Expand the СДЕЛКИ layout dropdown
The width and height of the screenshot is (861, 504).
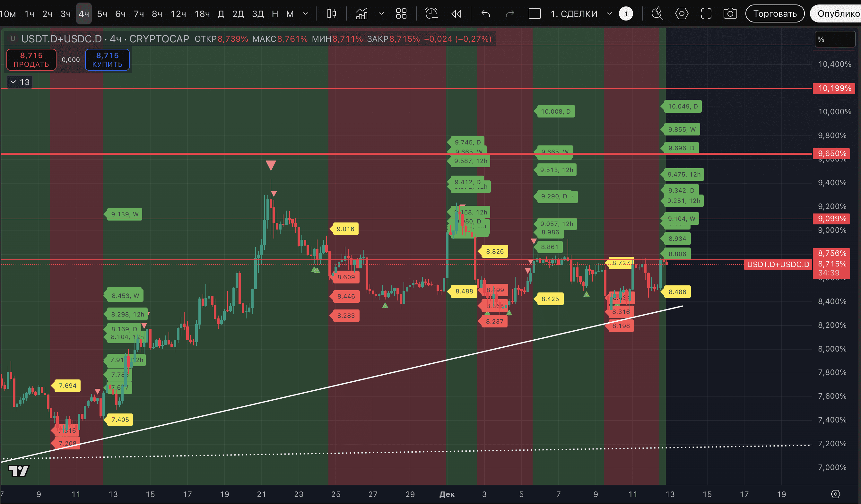coord(609,14)
